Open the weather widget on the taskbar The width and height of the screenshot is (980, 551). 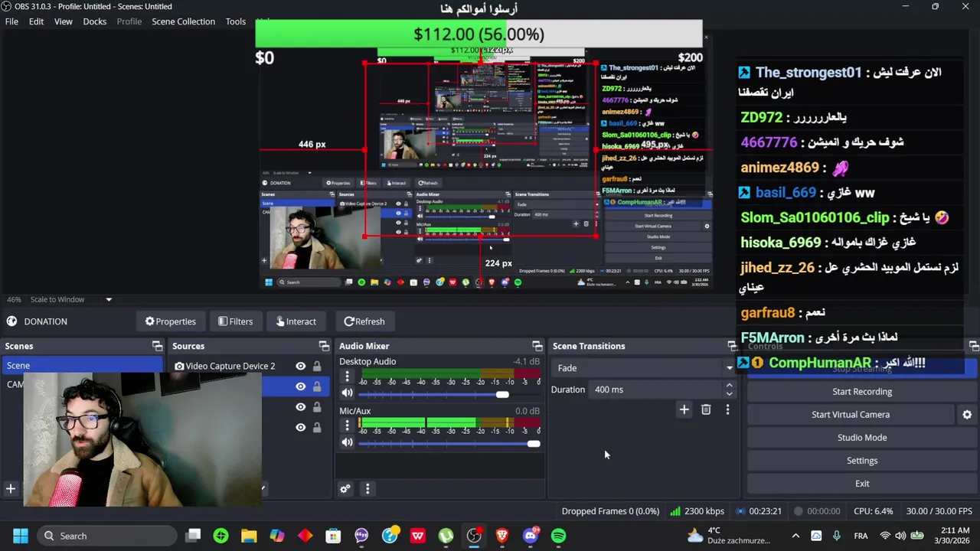(728, 536)
